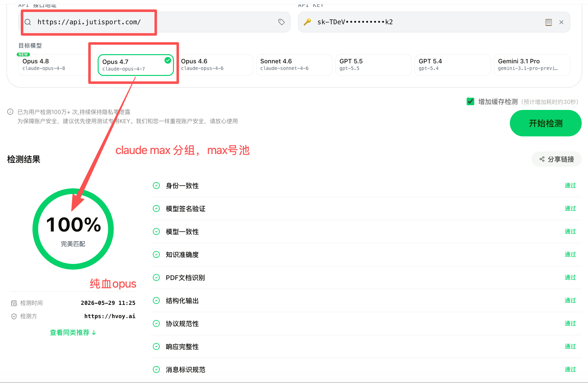588x383 pixels.
Task: Focus the API address input field
Action: coord(154,22)
